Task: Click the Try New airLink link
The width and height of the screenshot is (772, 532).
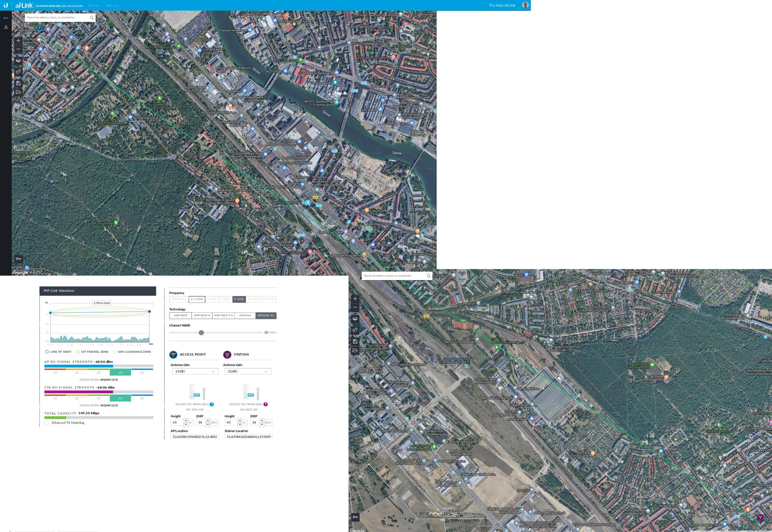Action: point(502,5)
